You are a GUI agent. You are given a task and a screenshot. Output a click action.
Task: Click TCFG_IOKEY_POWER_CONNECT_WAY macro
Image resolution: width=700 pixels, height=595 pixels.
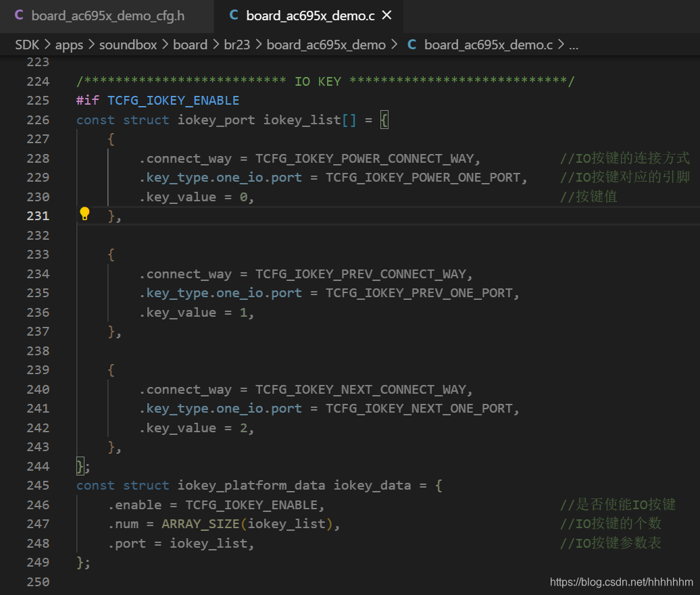coord(364,159)
